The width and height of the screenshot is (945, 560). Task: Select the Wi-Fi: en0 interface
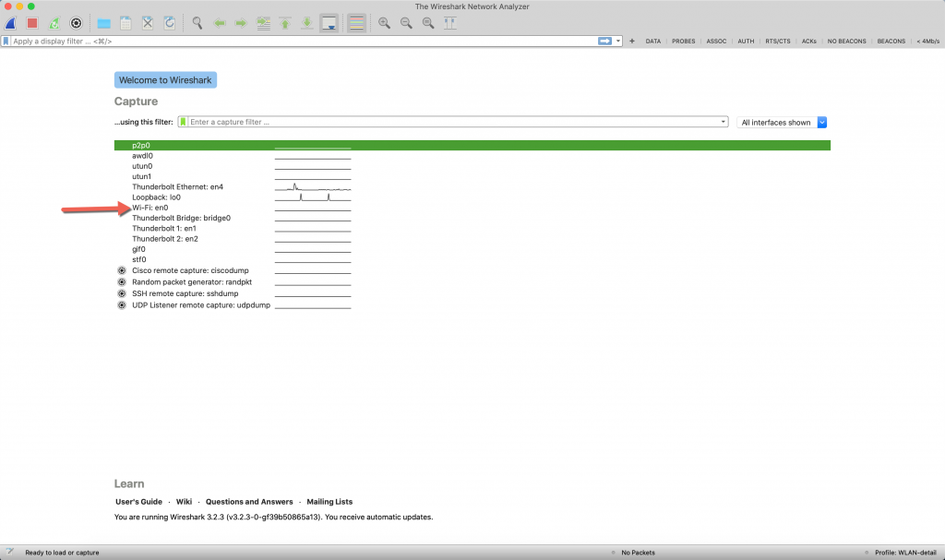click(x=150, y=208)
